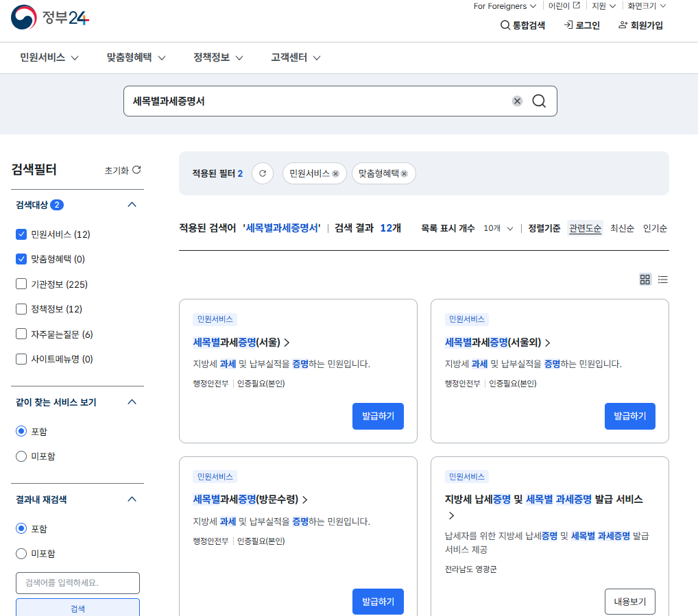698x616 pixels.
Task: Expand the 화면크기 dropdown
Action: click(646, 5)
